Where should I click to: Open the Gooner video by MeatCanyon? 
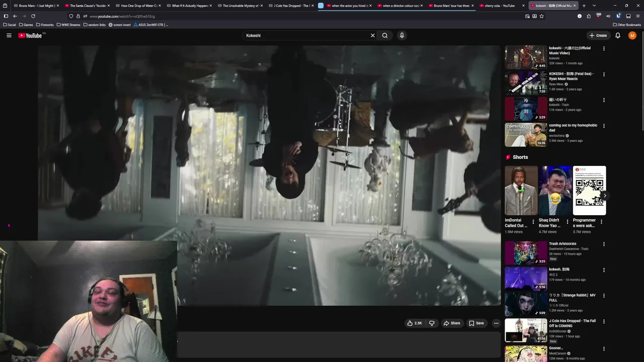pyautogui.click(x=526, y=353)
